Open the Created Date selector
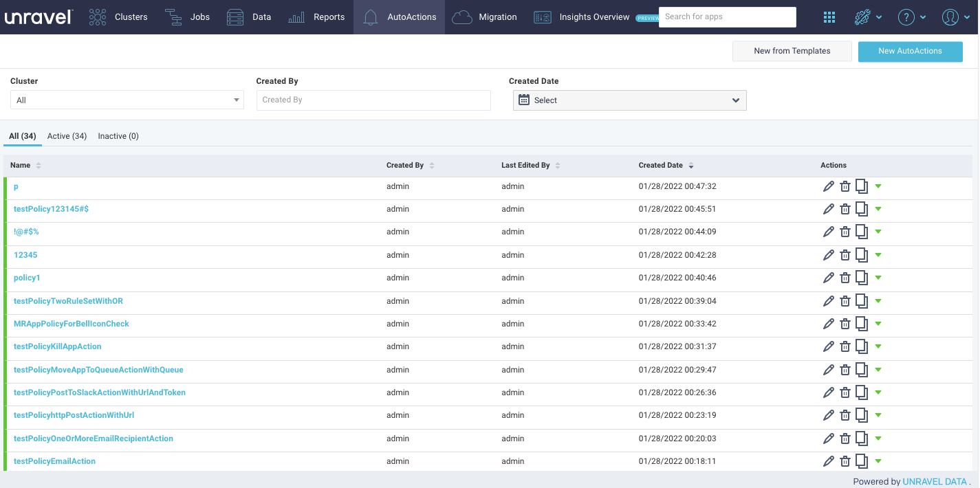 [x=630, y=100]
